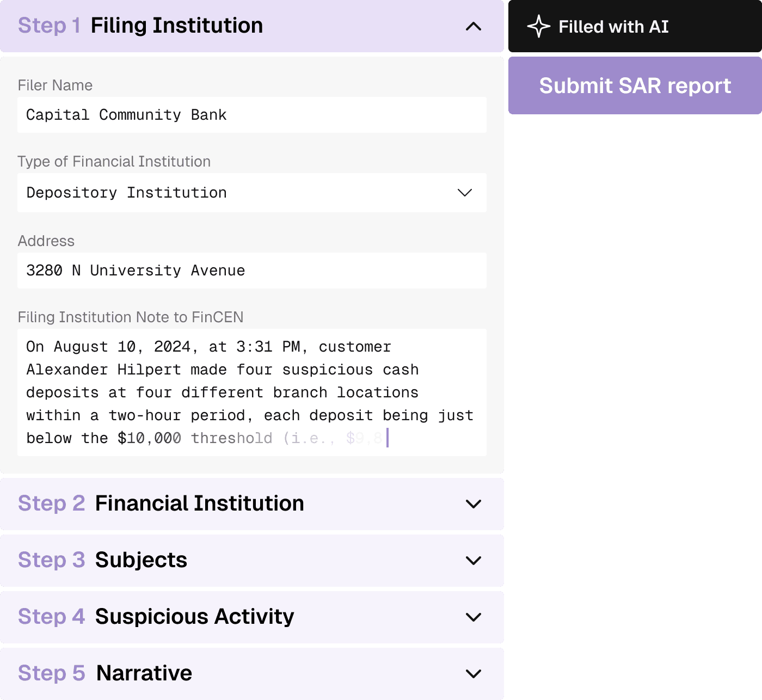Click the Address label text
Screen dimensions: 762x700
pyautogui.click(x=46, y=241)
